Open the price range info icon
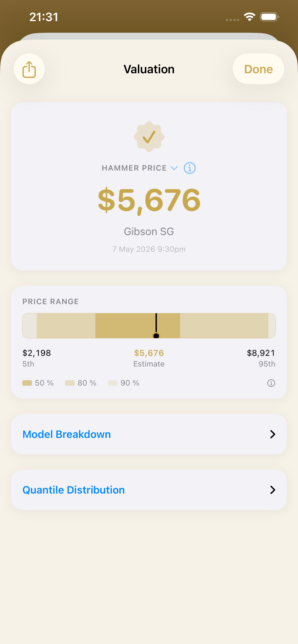 271,383
